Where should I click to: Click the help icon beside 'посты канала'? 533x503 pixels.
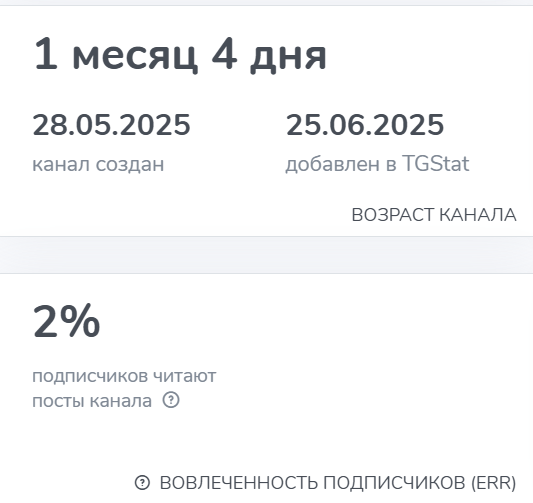pyautogui.click(x=171, y=400)
